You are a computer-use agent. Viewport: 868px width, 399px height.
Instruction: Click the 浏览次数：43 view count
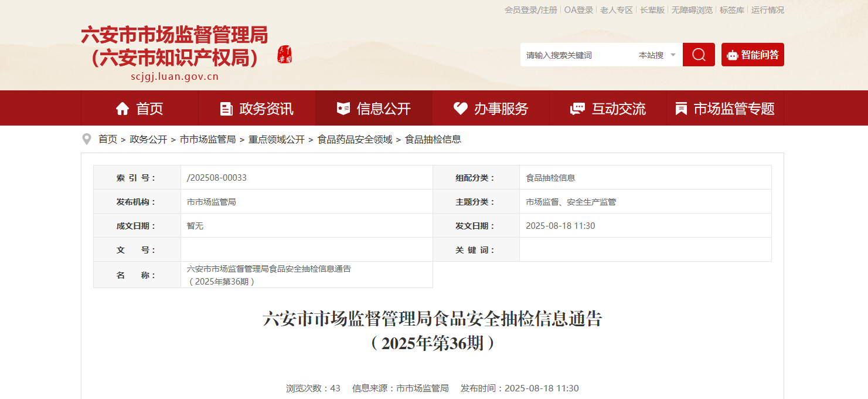tap(313, 388)
